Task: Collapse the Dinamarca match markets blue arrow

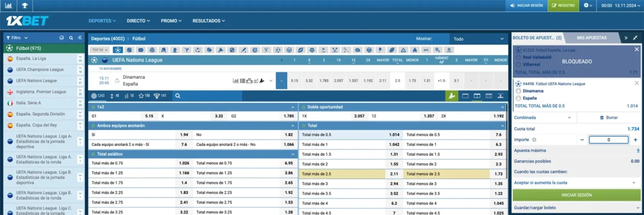Action: (281, 81)
